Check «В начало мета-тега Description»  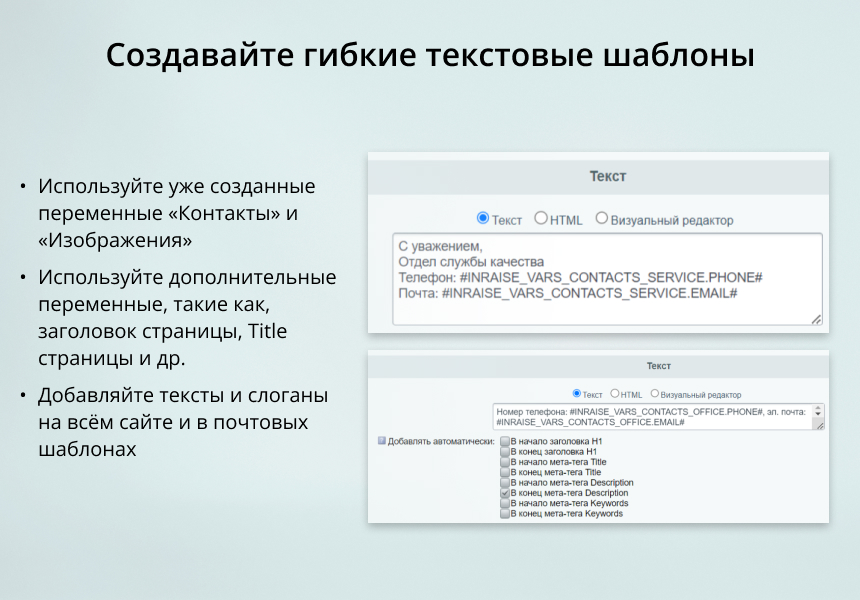point(504,482)
